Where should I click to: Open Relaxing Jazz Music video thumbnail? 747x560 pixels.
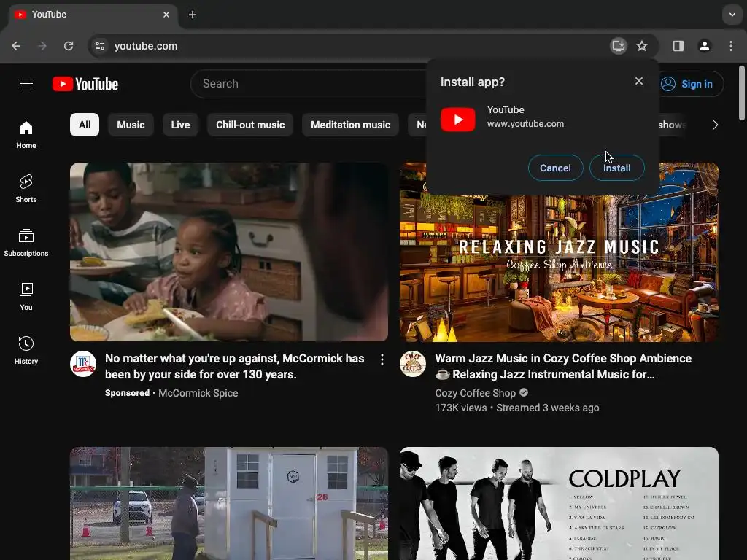click(559, 269)
